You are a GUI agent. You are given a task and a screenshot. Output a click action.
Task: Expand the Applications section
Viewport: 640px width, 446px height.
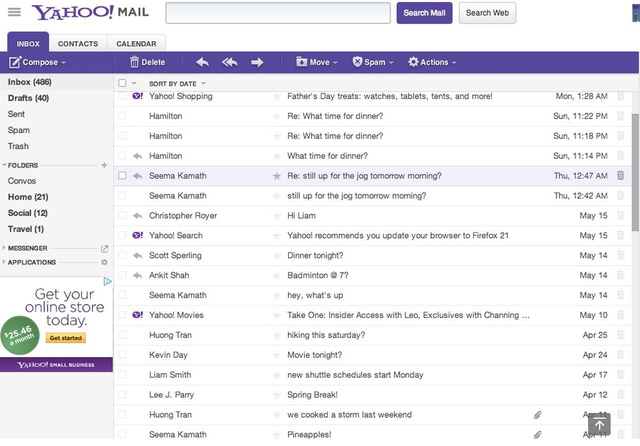click(4, 262)
